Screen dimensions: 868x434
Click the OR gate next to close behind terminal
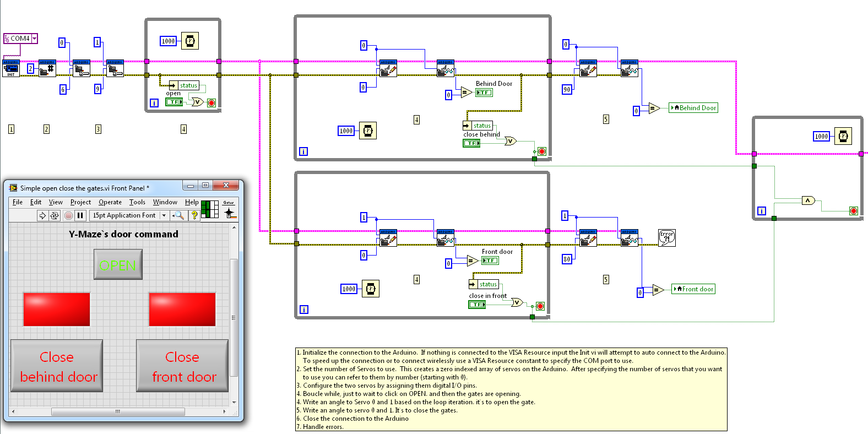tap(511, 141)
